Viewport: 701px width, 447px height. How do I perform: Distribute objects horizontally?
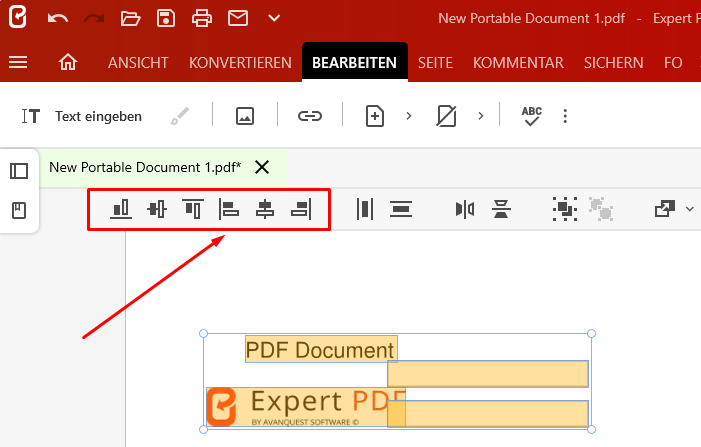tap(365, 209)
